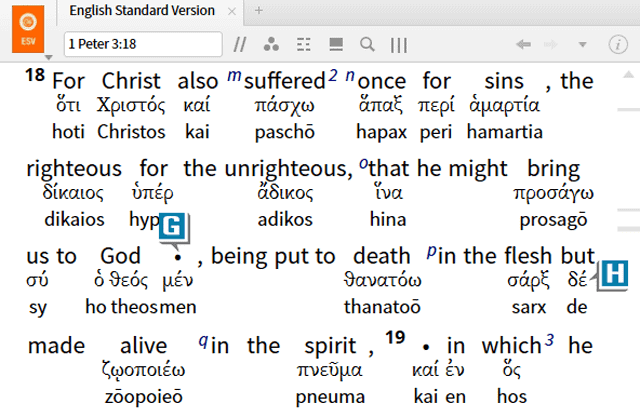The image size is (640, 417).
Task: Expand the navigation history dropdown arrow
Action: click(583, 44)
